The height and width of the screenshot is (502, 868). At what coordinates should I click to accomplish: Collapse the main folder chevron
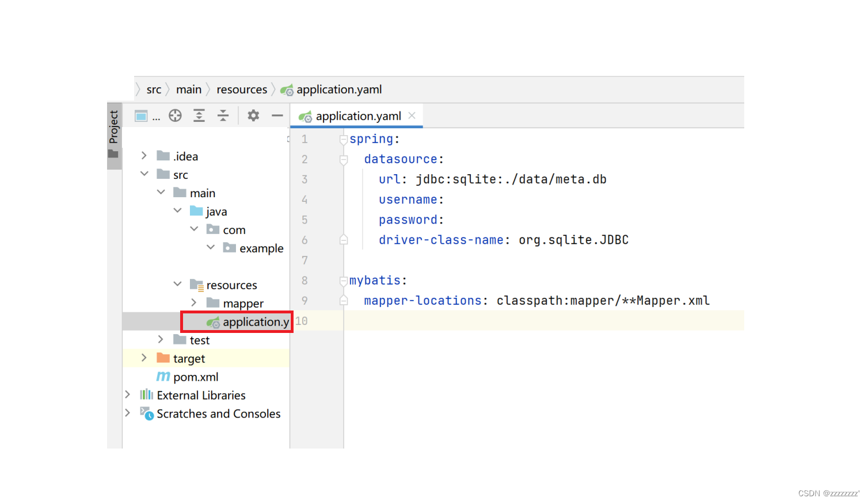[161, 193]
